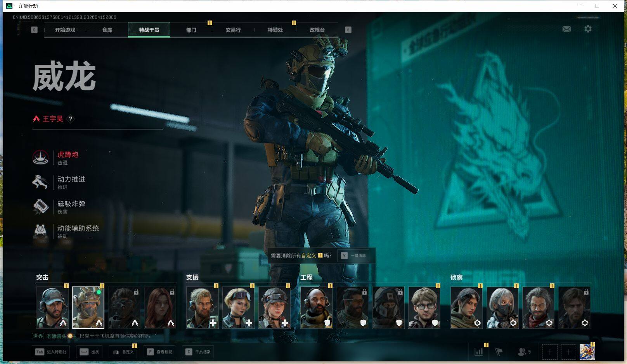
Task: Click the Q key previous-tab icon
Action: click(x=34, y=30)
